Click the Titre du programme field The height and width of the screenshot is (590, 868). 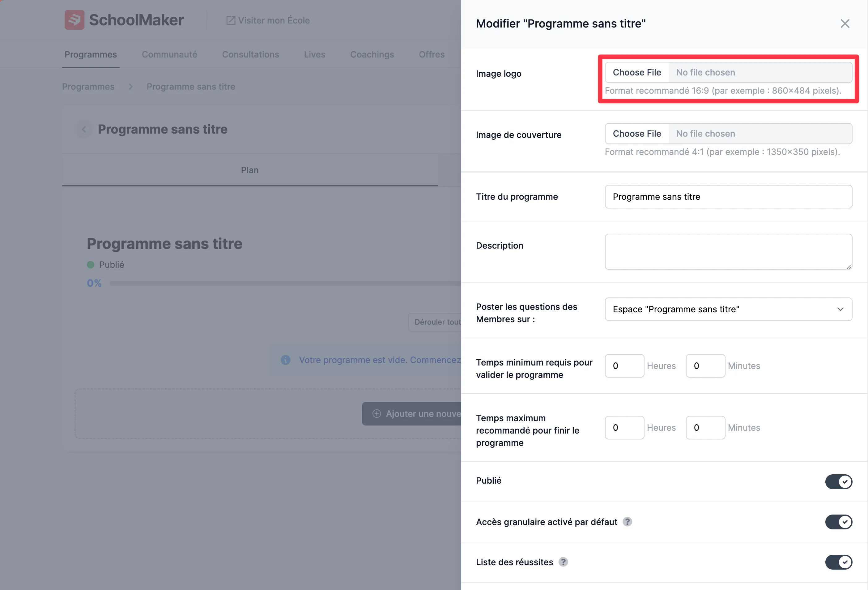point(728,197)
